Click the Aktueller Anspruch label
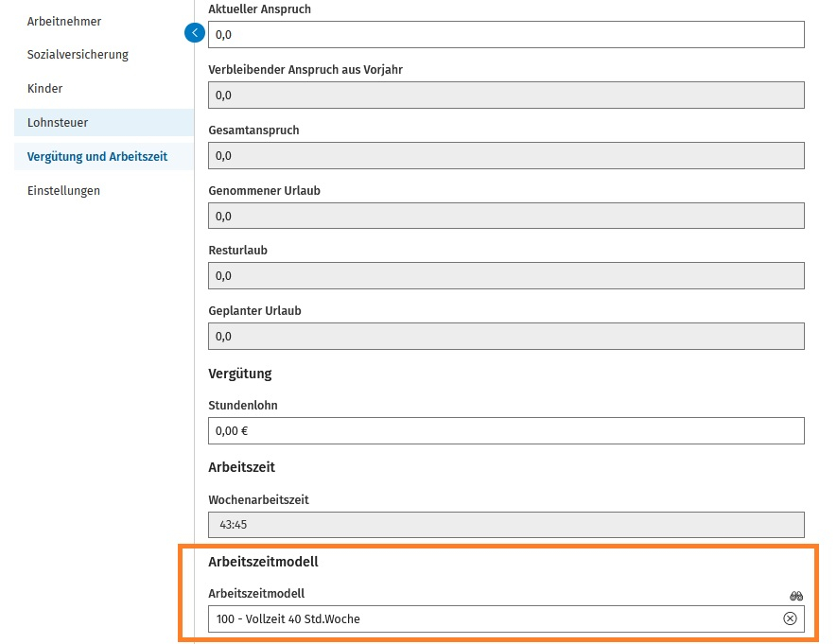Viewport: 837px width, 644px height. [x=259, y=9]
